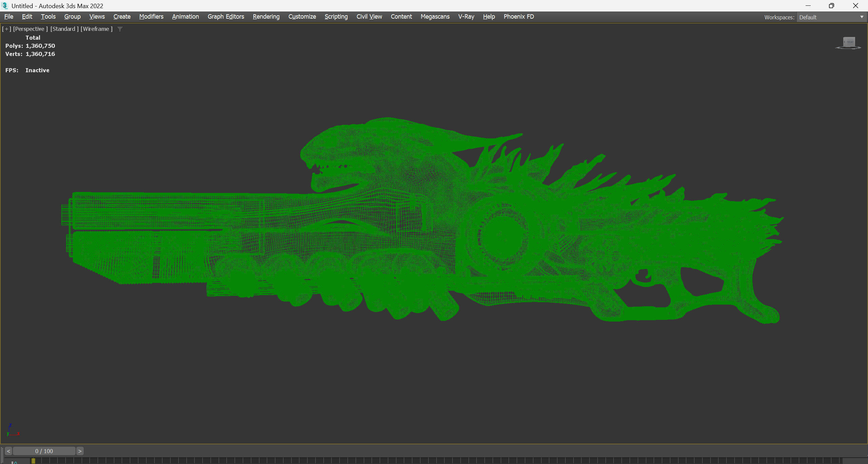Open the [Perspective] viewport label menu
868x464 pixels.
(x=31, y=29)
